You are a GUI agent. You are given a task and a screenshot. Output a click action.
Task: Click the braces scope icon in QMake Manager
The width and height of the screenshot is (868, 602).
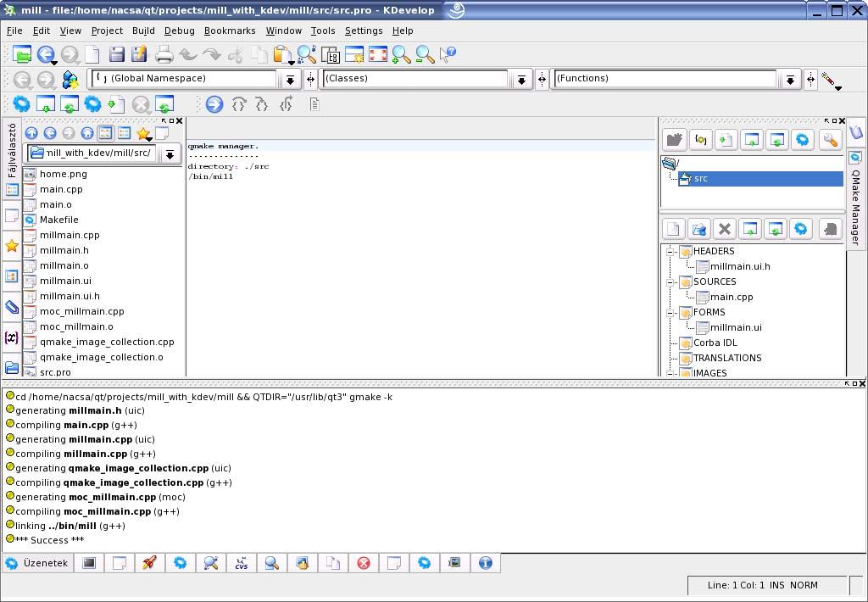click(x=700, y=140)
